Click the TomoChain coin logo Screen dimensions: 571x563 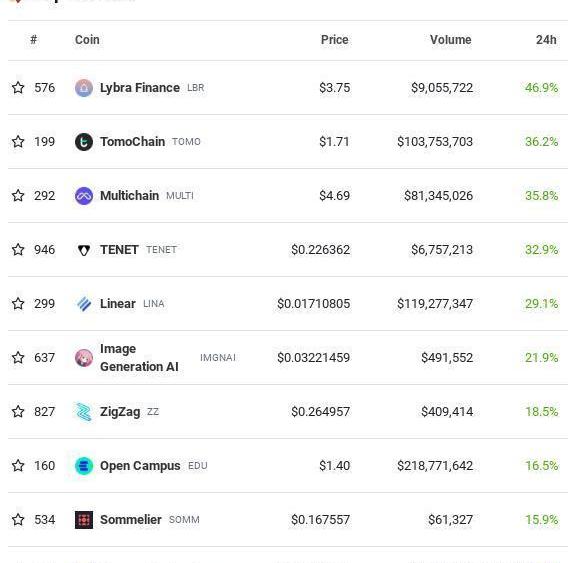click(84, 142)
